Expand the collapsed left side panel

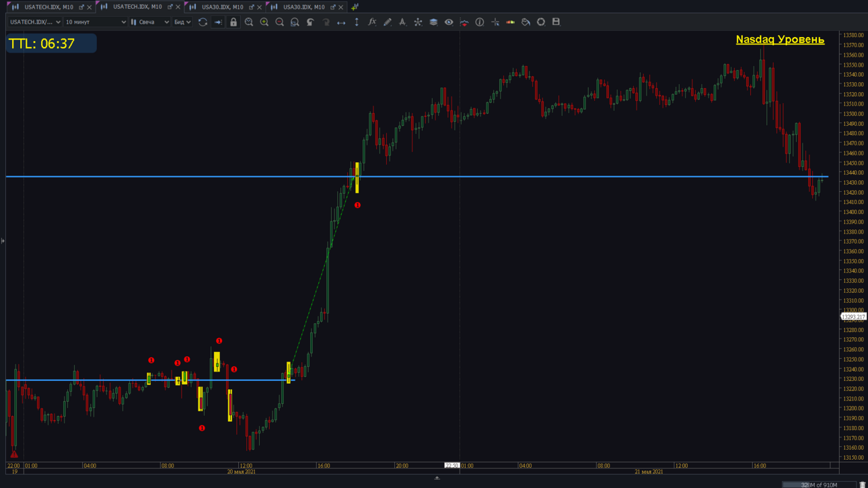point(3,241)
